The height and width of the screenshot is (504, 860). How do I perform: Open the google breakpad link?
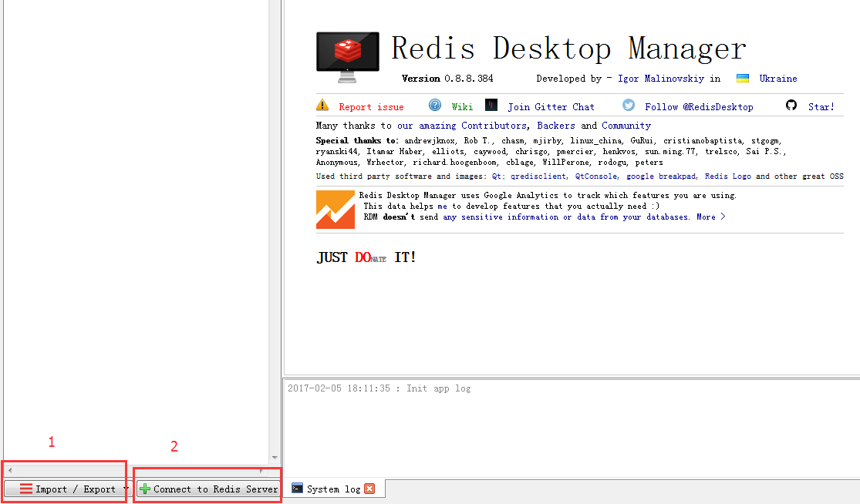click(661, 176)
